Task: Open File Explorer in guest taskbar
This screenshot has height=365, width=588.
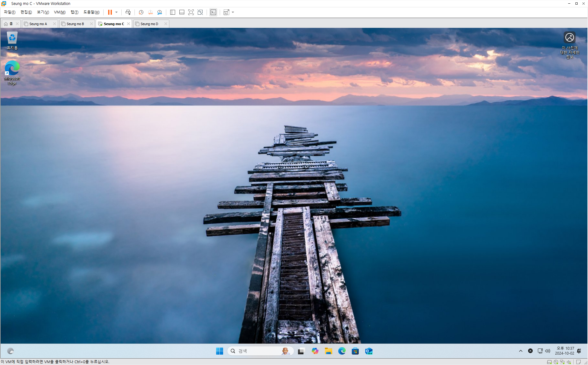Action: [329, 351]
